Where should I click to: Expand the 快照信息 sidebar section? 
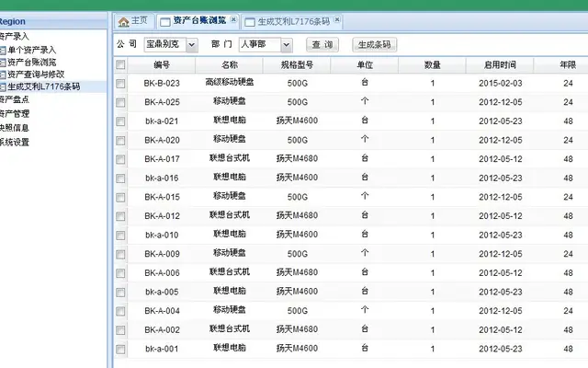click(x=15, y=128)
